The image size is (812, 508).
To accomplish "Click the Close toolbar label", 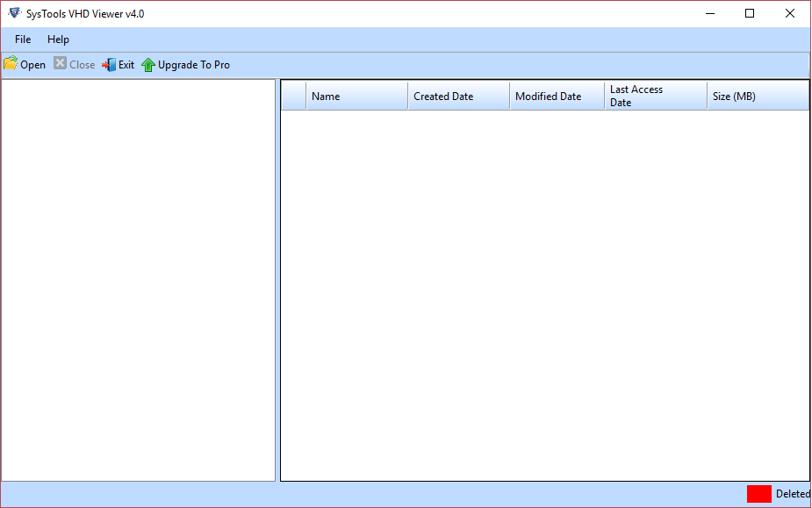I will [x=82, y=65].
